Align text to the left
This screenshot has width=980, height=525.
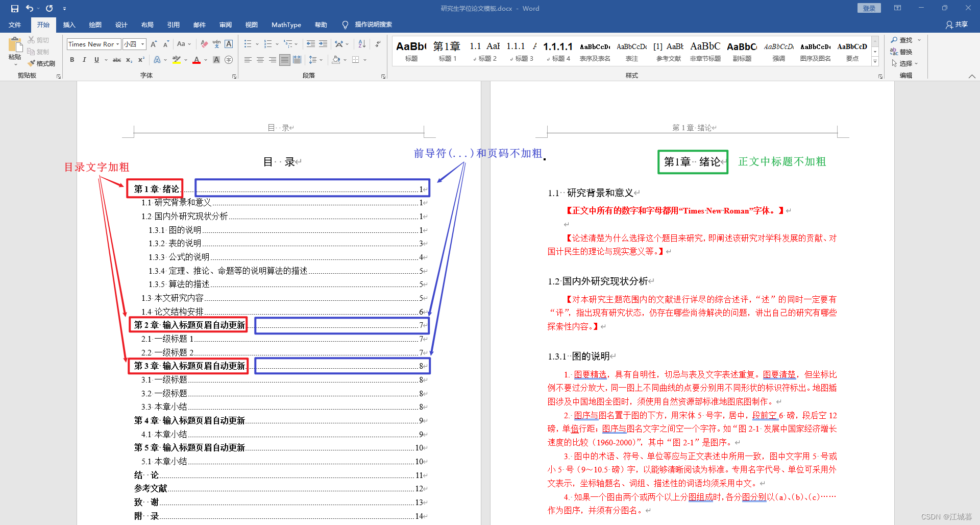248,60
